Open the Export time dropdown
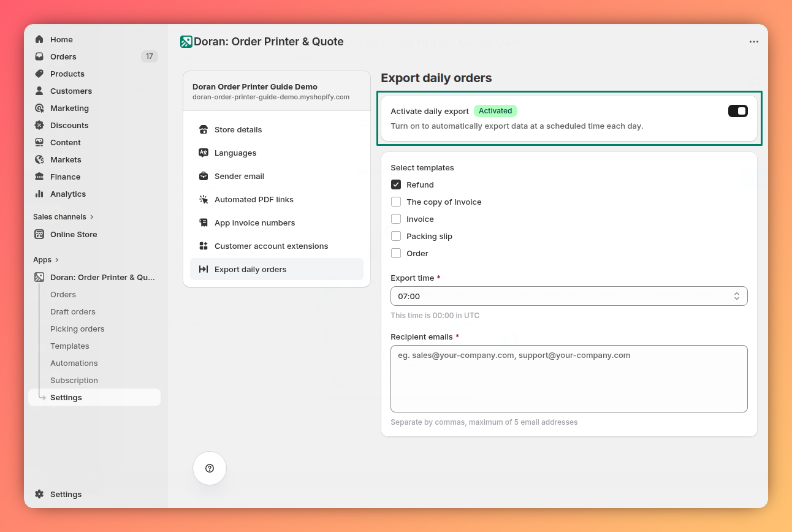The image size is (792, 532). [569, 296]
